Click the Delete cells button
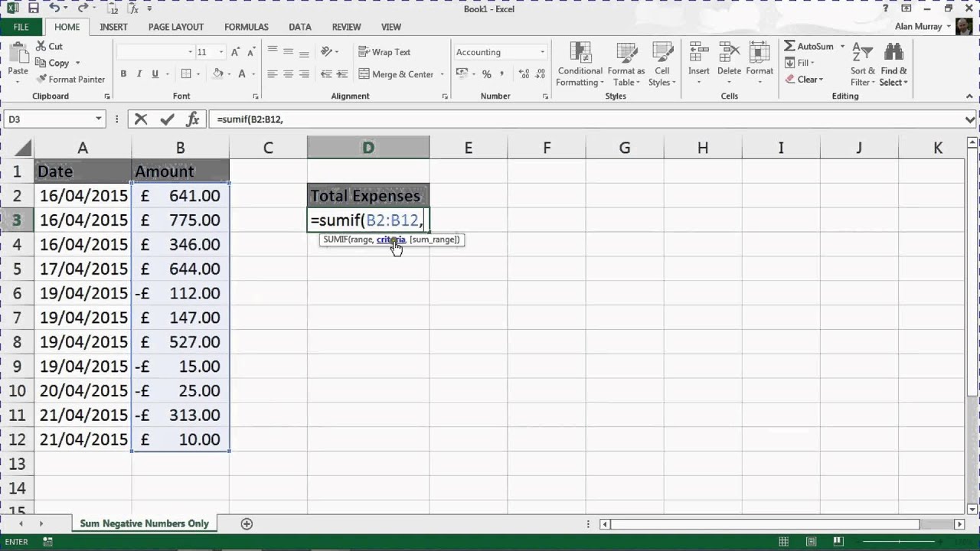This screenshot has height=551, width=980. point(729,64)
